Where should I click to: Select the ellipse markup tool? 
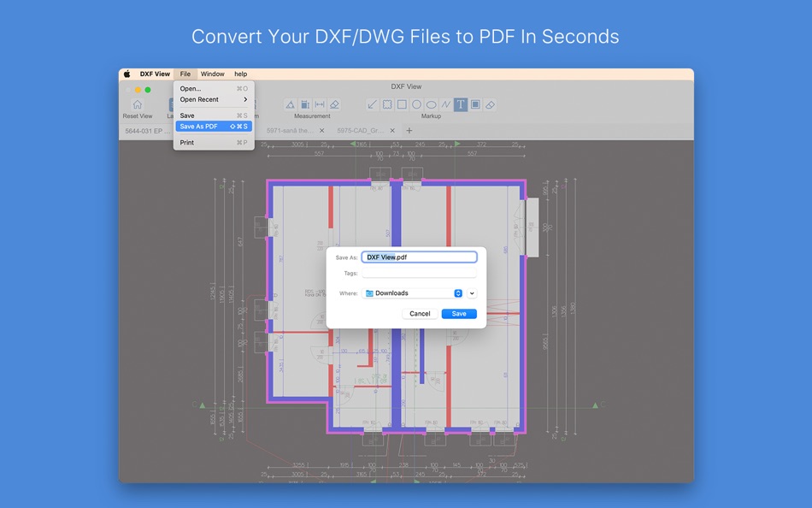[x=431, y=104]
